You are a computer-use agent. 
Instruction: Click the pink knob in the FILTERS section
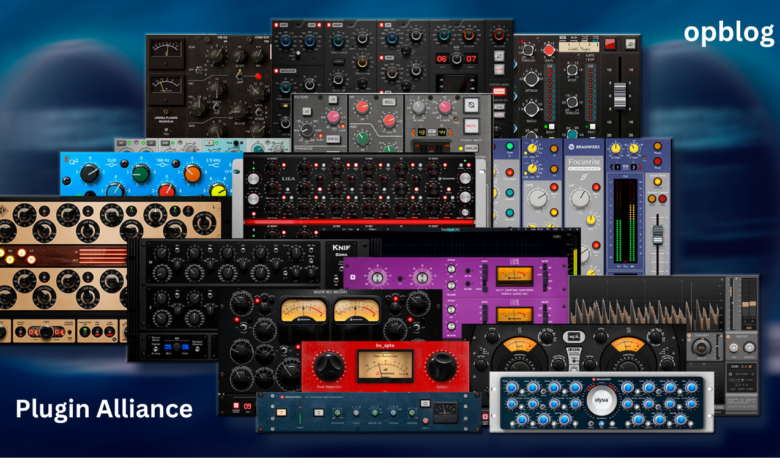[x=333, y=117]
